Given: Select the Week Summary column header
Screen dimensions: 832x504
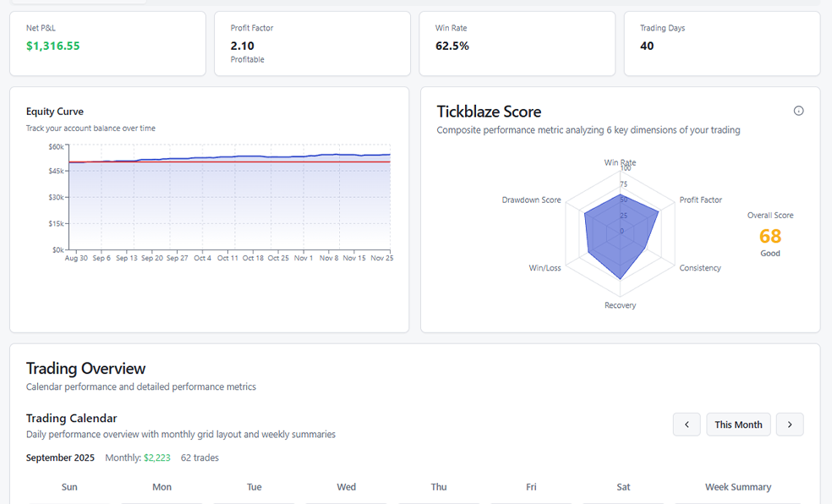Looking at the screenshot, I should [738, 487].
